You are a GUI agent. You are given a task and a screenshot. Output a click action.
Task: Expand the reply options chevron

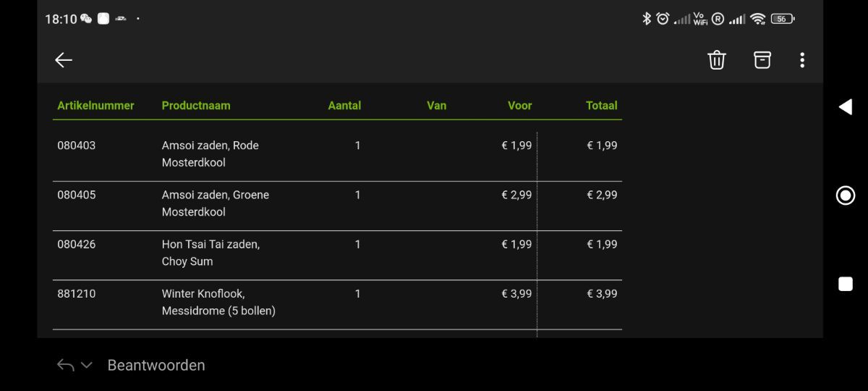(x=87, y=366)
